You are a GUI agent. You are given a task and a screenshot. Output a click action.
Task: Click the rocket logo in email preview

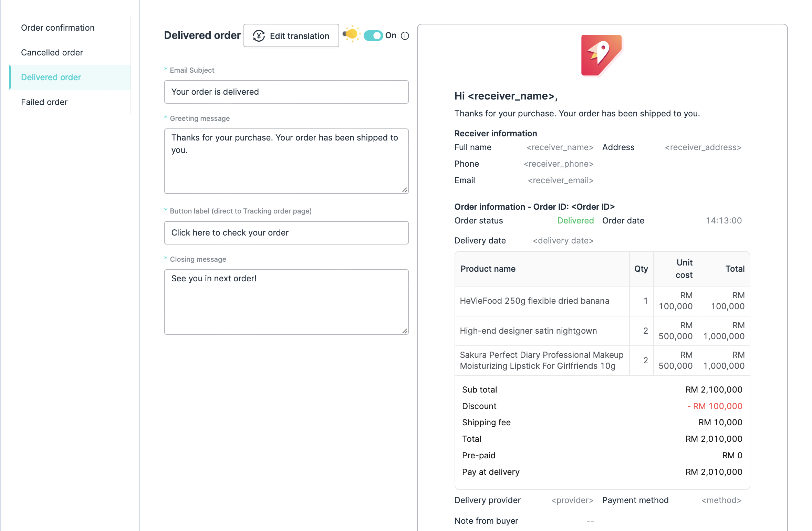coord(601,55)
